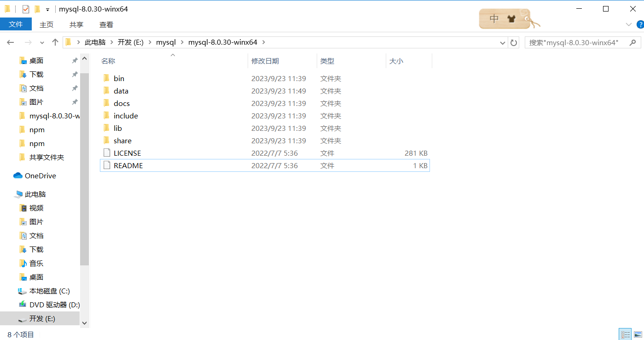The width and height of the screenshot is (644, 340).
Task: Switch to details view layout icon
Action: tap(625, 334)
